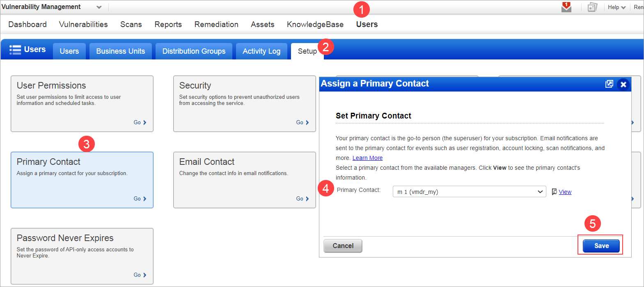644x287 pixels.
Task: Select the Users top menu item
Action: click(x=367, y=24)
